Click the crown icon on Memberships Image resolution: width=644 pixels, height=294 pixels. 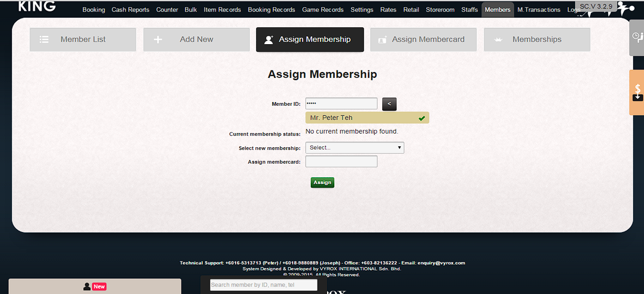pyautogui.click(x=499, y=39)
